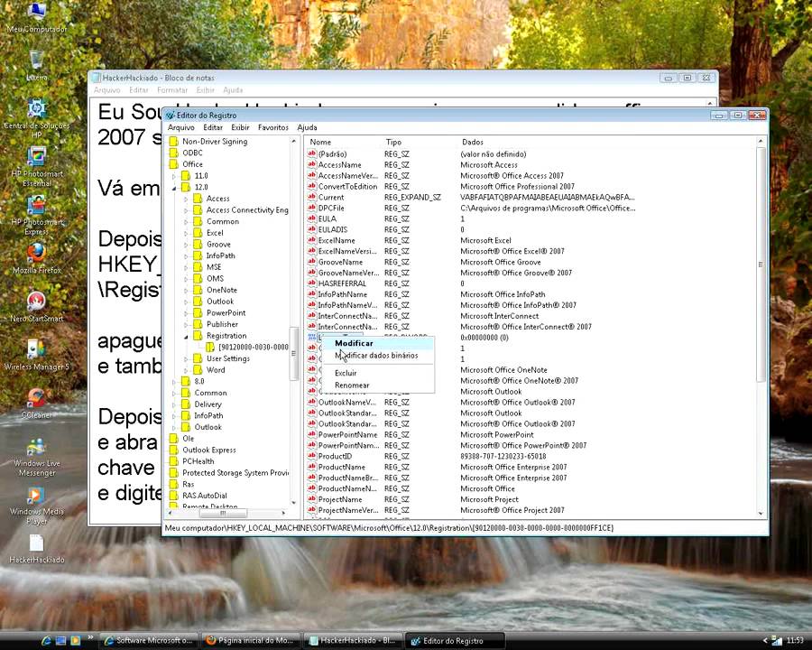Choose Excluir in the context menu
The width and height of the screenshot is (812, 650).
coord(376,373)
